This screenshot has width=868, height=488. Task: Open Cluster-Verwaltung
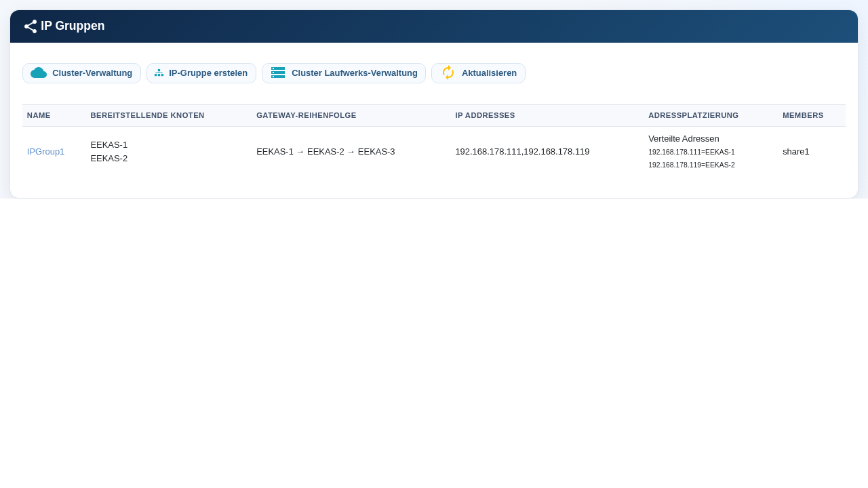tap(81, 73)
